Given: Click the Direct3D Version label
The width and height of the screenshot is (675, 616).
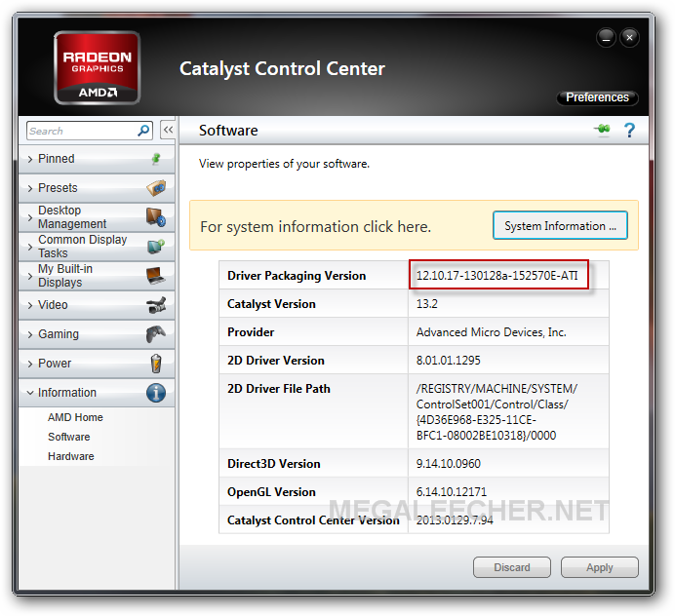Looking at the screenshot, I should (x=274, y=463).
